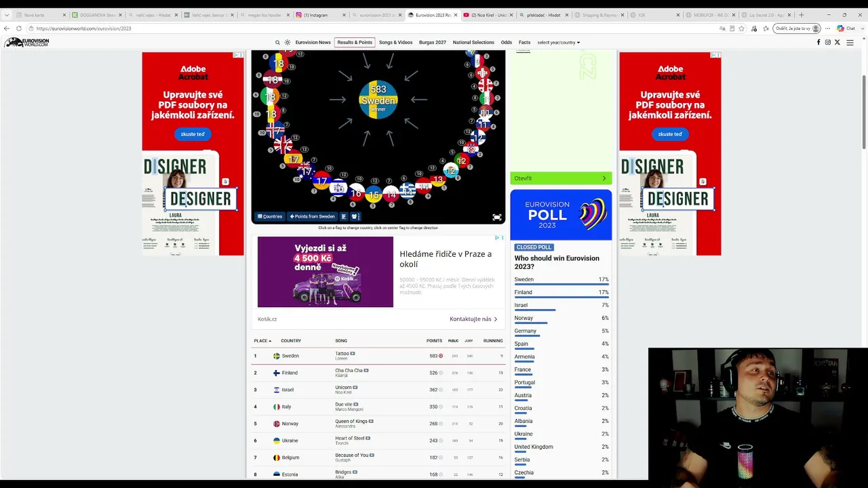Open the Odds menu item
The height and width of the screenshot is (488, 868).
(507, 43)
